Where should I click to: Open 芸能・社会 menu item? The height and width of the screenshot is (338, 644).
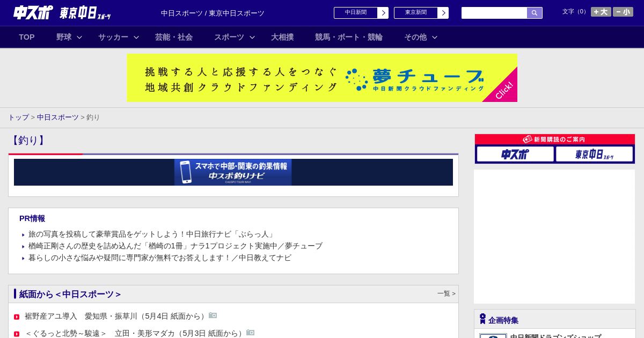[174, 37]
